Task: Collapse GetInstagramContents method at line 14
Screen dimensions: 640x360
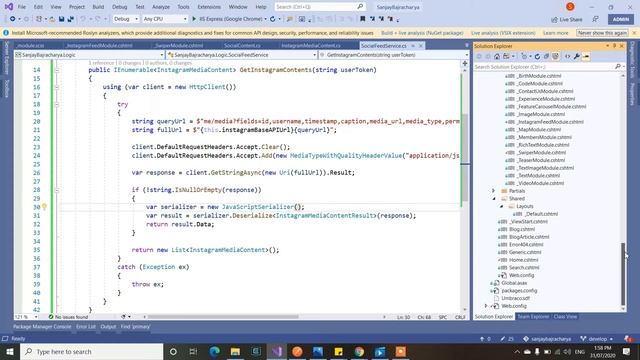Action: [57, 70]
